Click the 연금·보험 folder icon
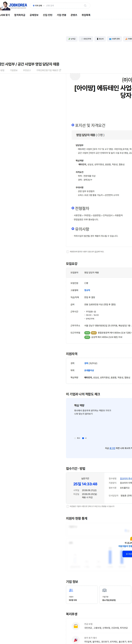 (x=75, y=626)
